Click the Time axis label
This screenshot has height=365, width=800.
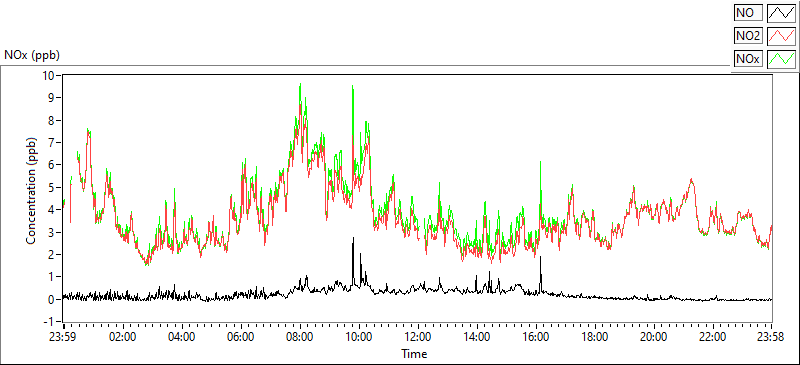point(414,353)
